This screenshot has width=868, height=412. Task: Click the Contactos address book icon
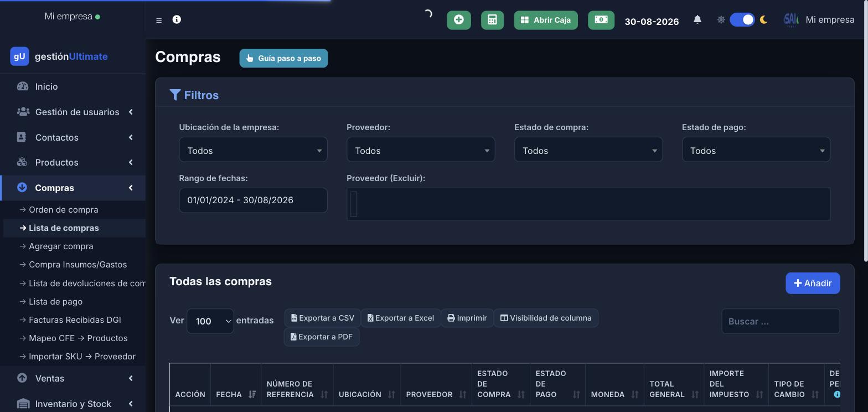point(22,137)
